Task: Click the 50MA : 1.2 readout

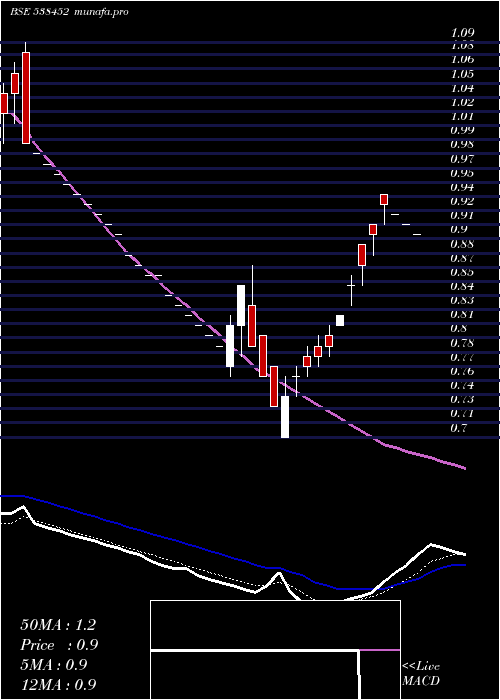Action: click(58, 625)
